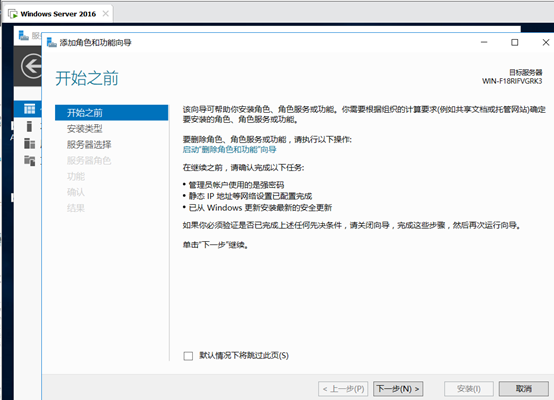Click server name WIN-F18RIFVGRK3 text
Image resolution: width=554 pixels, height=400 pixels.
pos(512,81)
